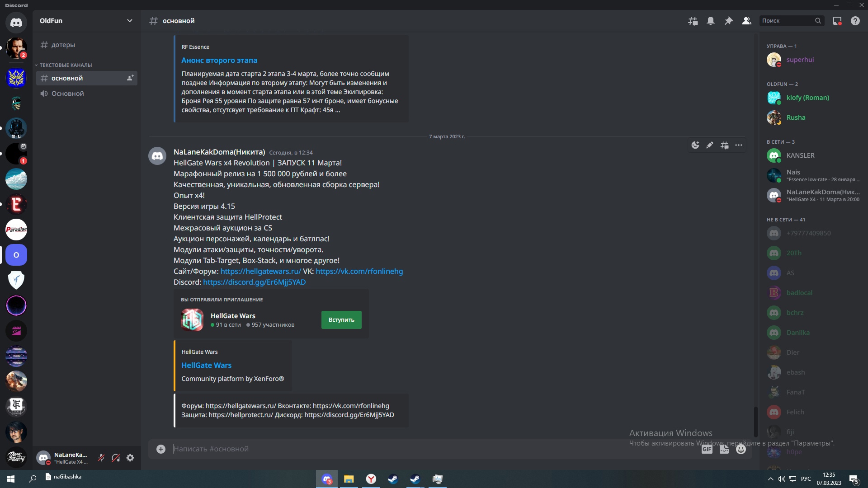Join the Основной voice channel
The image size is (868, 488).
(87, 94)
